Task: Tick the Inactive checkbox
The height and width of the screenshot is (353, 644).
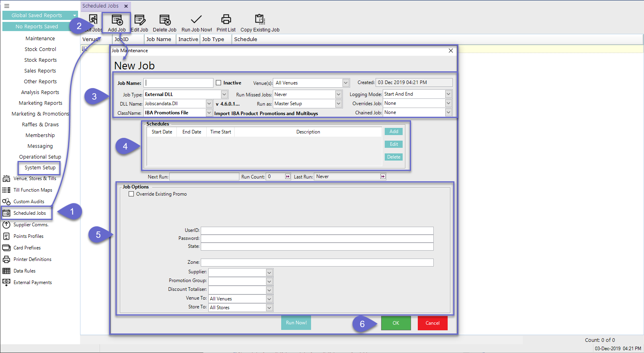Action: tap(219, 83)
